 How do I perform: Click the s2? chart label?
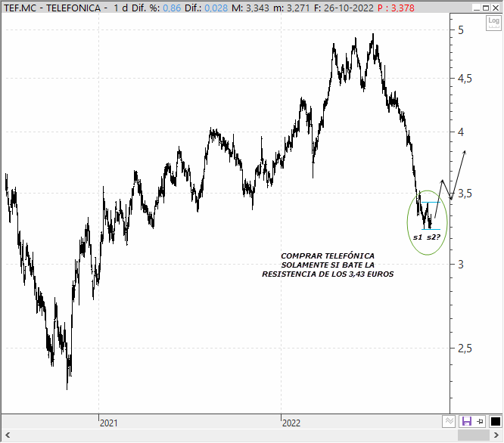(x=434, y=237)
